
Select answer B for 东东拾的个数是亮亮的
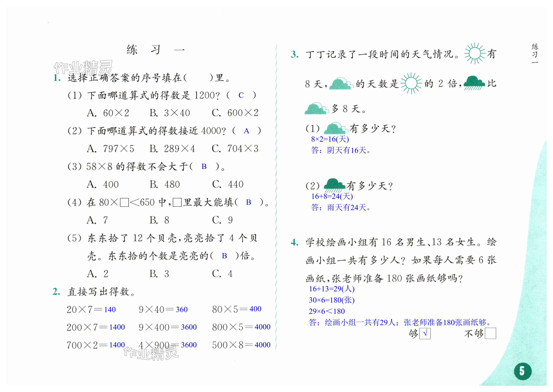tap(224, 256)
